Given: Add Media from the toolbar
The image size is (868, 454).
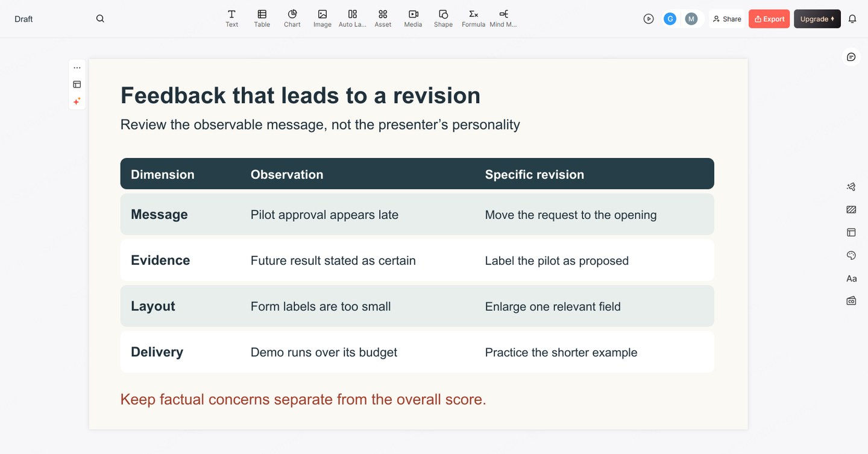Looking at the screenshot, I should click(x=413, y=19).
